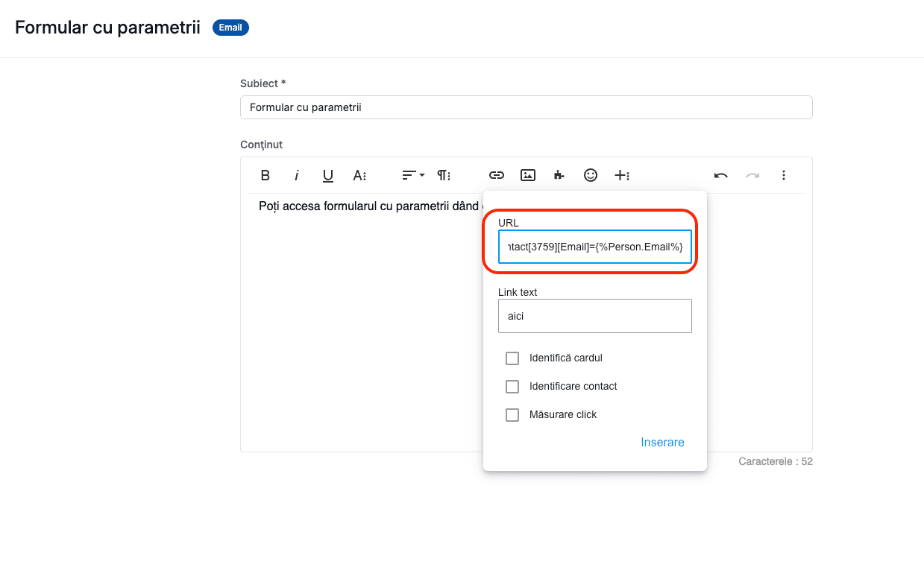Viewport: 924px width, 576px height.
Task: Click the insert link icon
Action: point(497,175)
